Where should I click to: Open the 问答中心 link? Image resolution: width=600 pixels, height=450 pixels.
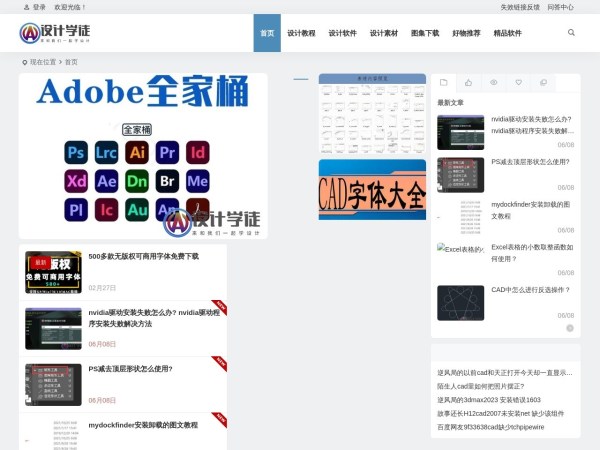coord(560,7)
